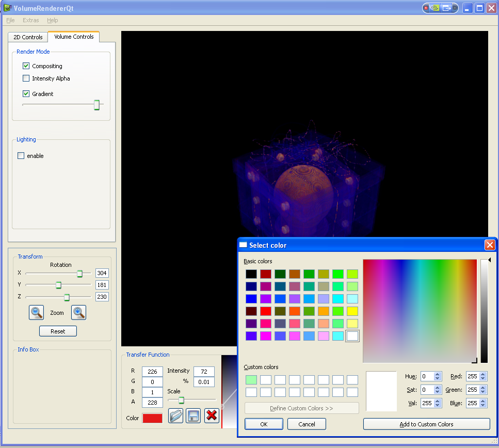499x448 pixels.
Task: Save transfer function with floppy disk icon
Action: [x=193, y=415]
